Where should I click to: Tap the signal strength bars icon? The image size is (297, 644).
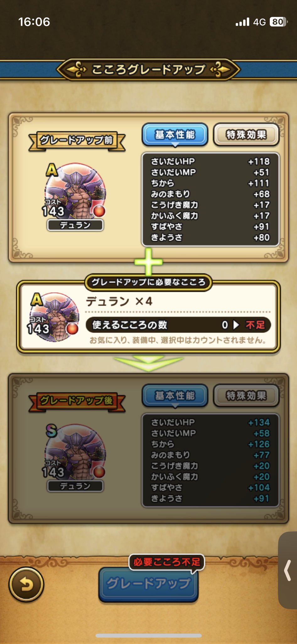click(242, 22)
